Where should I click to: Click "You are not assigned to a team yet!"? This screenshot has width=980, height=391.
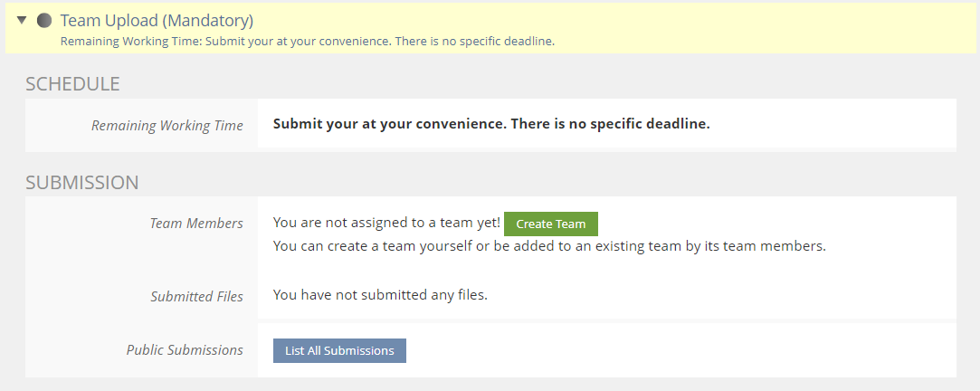386,223
